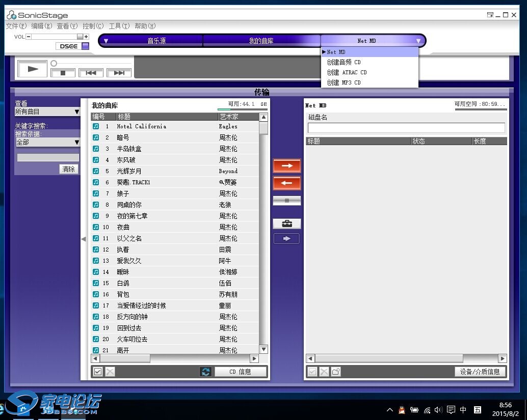This screenshot has height=420, width=527.
Task: Transfer selected tracks to Net MD (right arrow)
Action: coord(287,165)
